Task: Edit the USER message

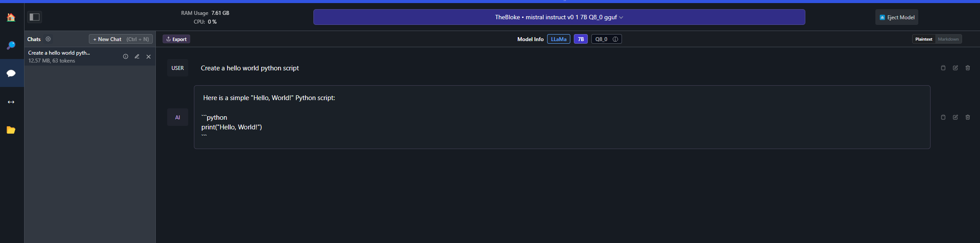Action: point(955,68)
